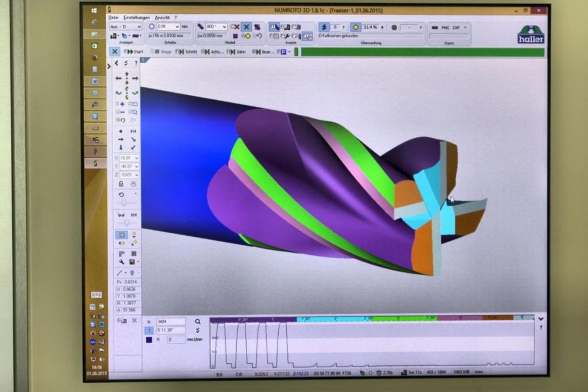Open the Ansicht menu

(162, 18)
